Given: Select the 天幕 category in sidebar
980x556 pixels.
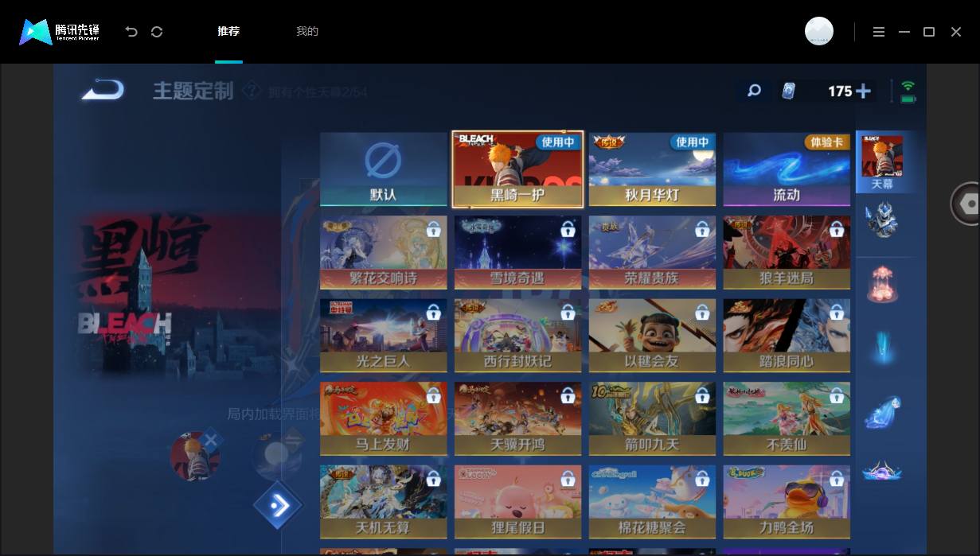Looking at the screenshot, I should [882, 162].
